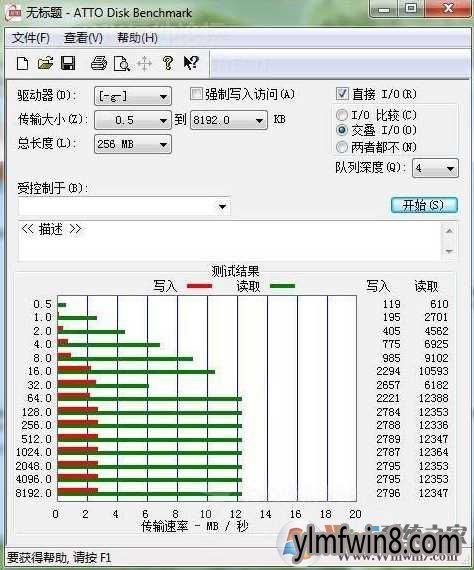Open the transfer size end dropdown 8192.0
The image size is (474, 570).
pos(229,120)
